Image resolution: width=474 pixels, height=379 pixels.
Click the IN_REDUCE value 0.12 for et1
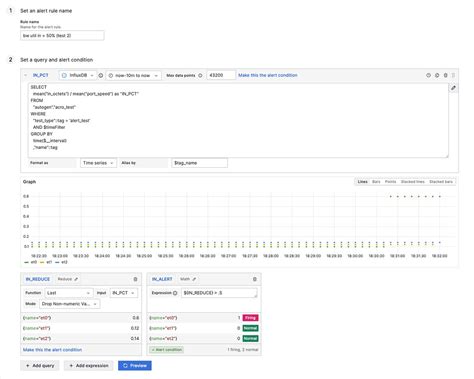tap(135, 328)
